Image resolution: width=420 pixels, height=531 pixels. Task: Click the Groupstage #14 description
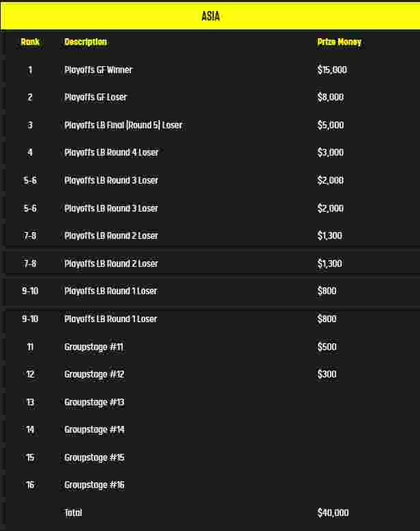coord(94,429)
